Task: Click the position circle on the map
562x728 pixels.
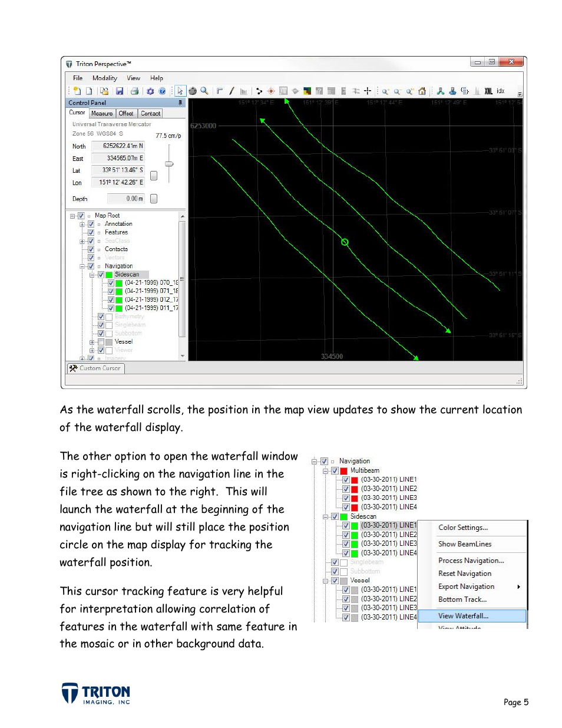Action: point(345,242)
